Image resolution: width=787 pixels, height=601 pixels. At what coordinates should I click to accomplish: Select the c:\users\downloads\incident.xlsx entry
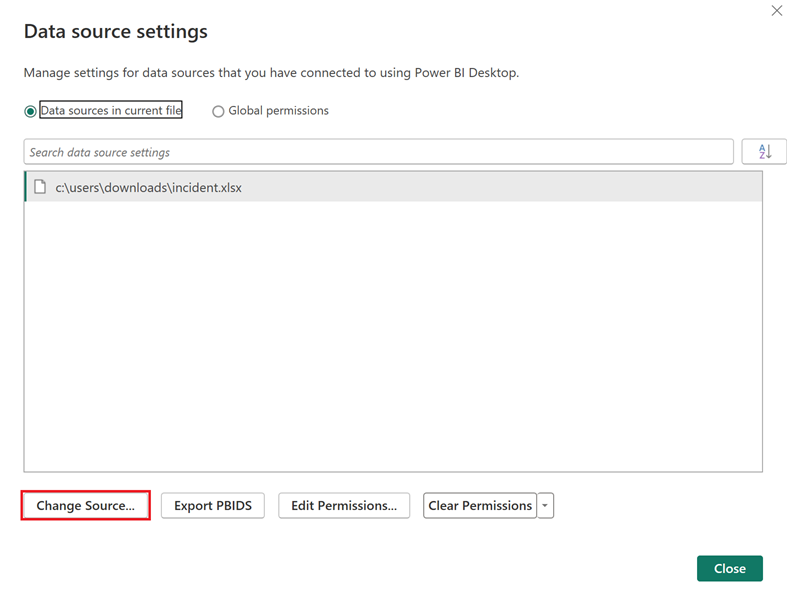point(148,187)
